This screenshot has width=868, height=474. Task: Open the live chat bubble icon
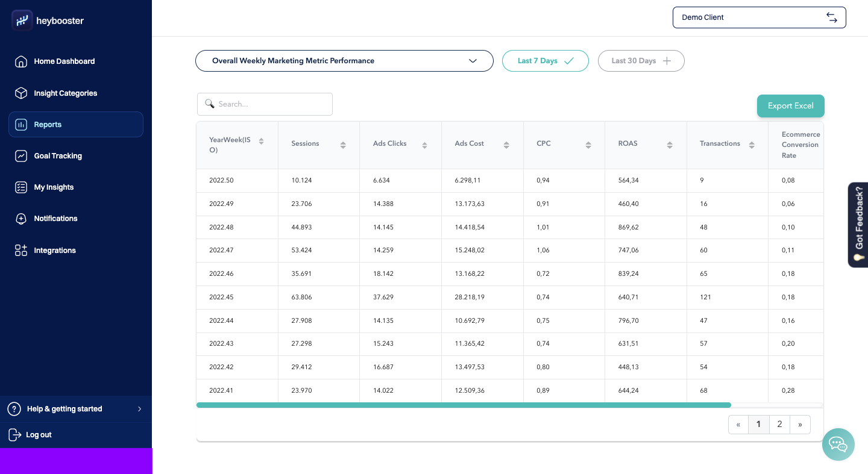[x=838, y=444]
